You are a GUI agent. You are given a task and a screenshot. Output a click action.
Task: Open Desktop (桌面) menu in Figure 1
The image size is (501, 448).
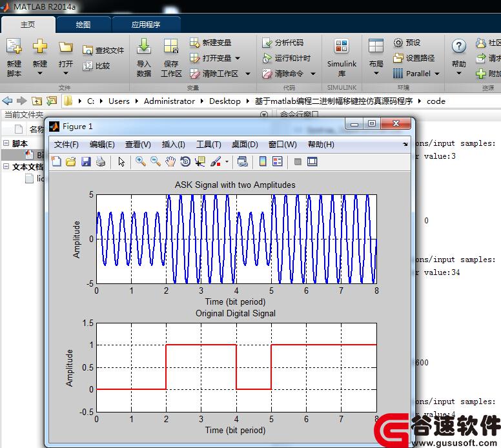[x=245, y=145]
